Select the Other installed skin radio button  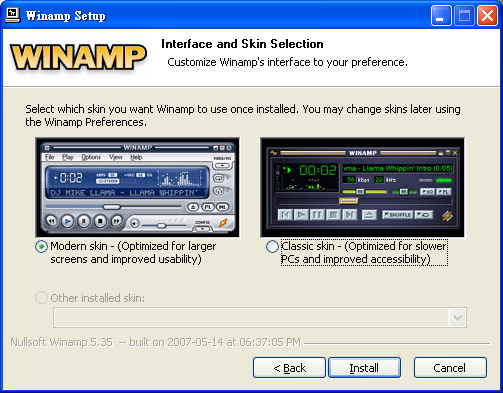coord(41,298)
